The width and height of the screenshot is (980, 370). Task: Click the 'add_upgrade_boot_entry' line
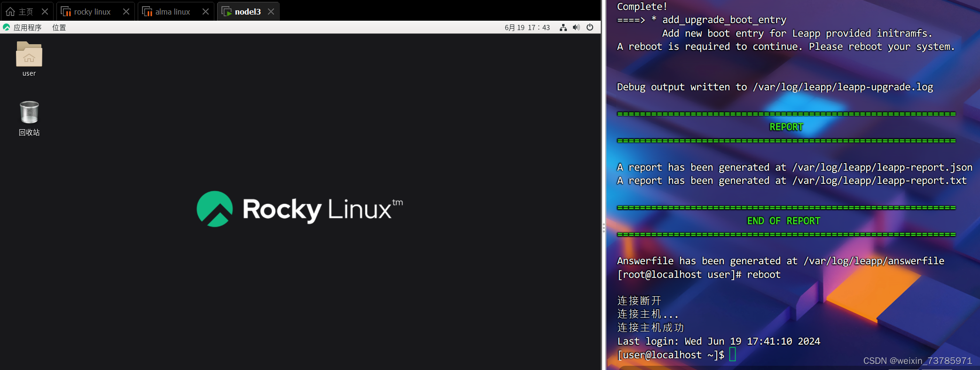[701, 20]
